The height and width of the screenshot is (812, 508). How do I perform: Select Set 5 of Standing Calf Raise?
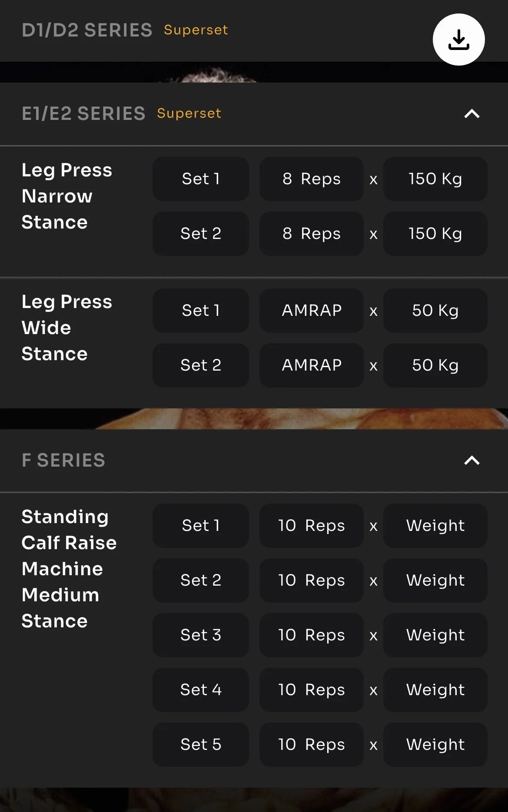tap(201, 745)
